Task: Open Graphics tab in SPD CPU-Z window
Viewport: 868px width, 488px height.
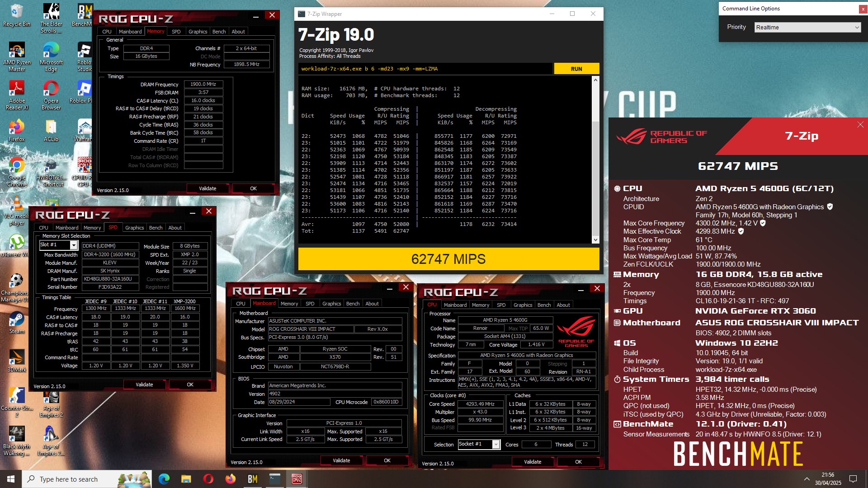Action: coord(135,228)
